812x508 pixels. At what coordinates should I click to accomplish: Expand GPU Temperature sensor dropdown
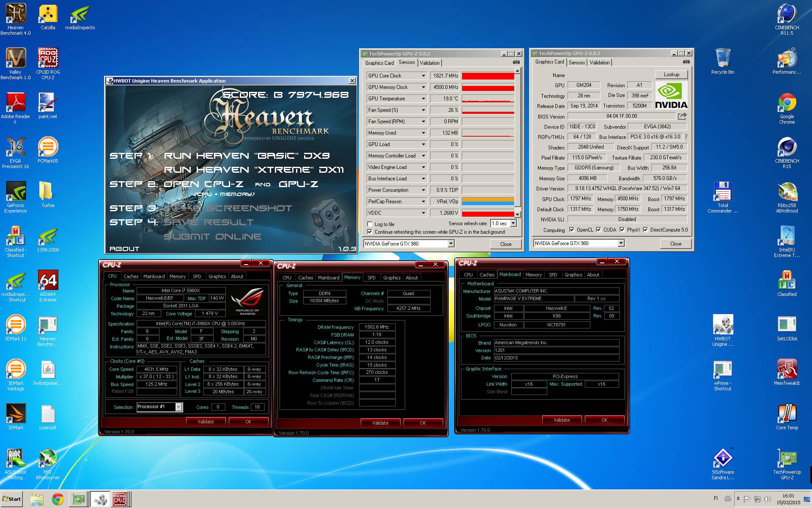pyautogui.click(x=423, y=99)
